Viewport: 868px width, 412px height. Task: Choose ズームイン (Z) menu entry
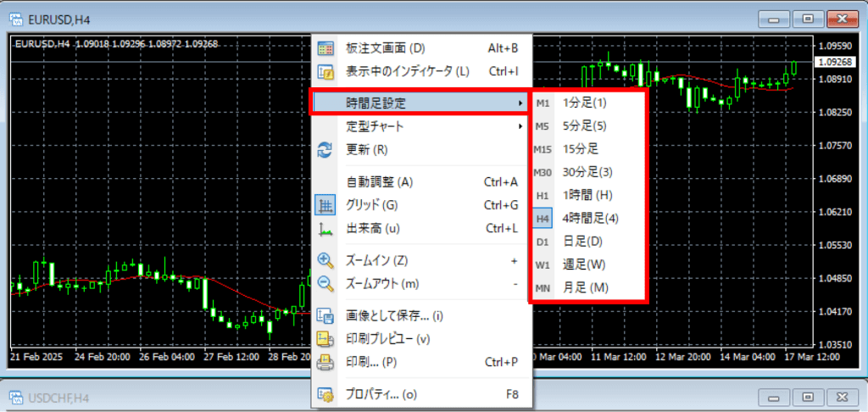pos(421,261)
